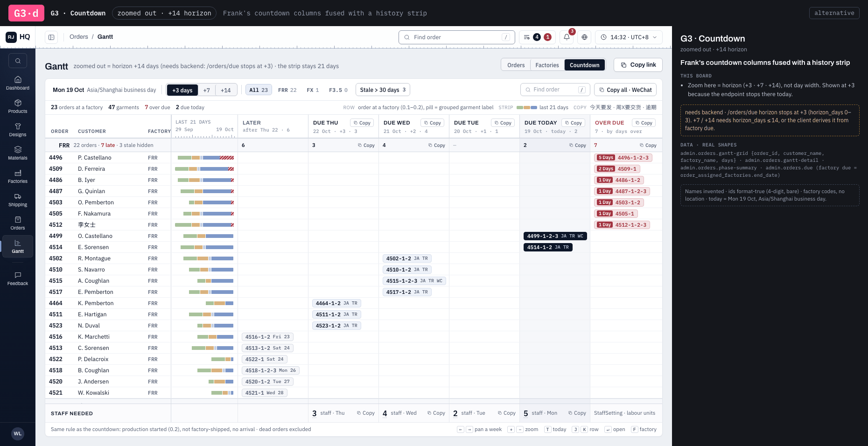Click overdue pill 4496-1-2-3
This screenshot has height=446, width=868.
(623, 158)
